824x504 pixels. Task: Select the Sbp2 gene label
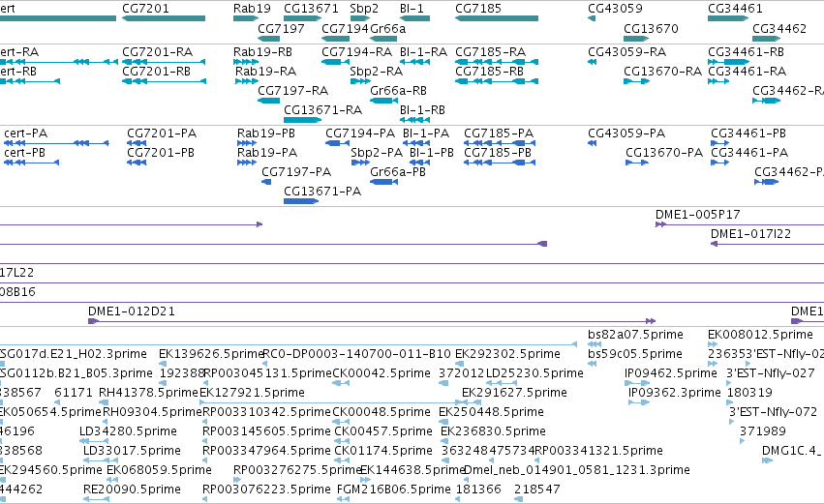pos(364,9)
